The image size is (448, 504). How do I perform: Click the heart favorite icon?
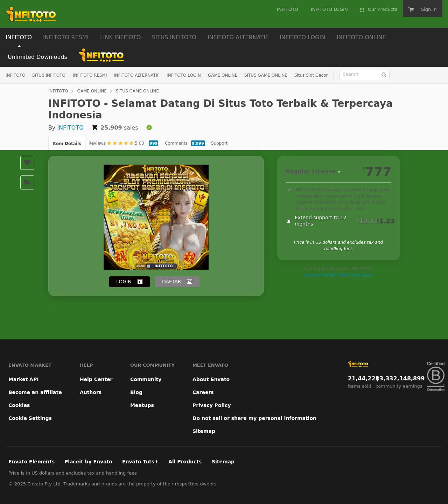coord(27,163)
